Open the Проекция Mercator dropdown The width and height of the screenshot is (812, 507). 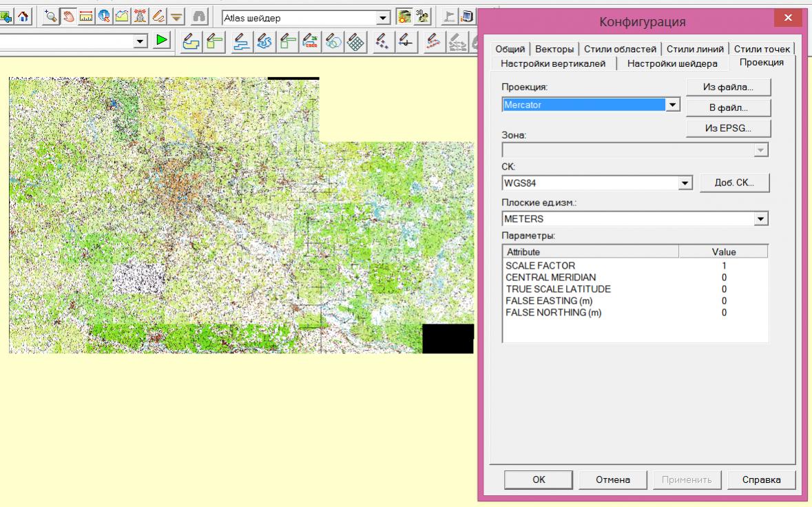(672, 105)
